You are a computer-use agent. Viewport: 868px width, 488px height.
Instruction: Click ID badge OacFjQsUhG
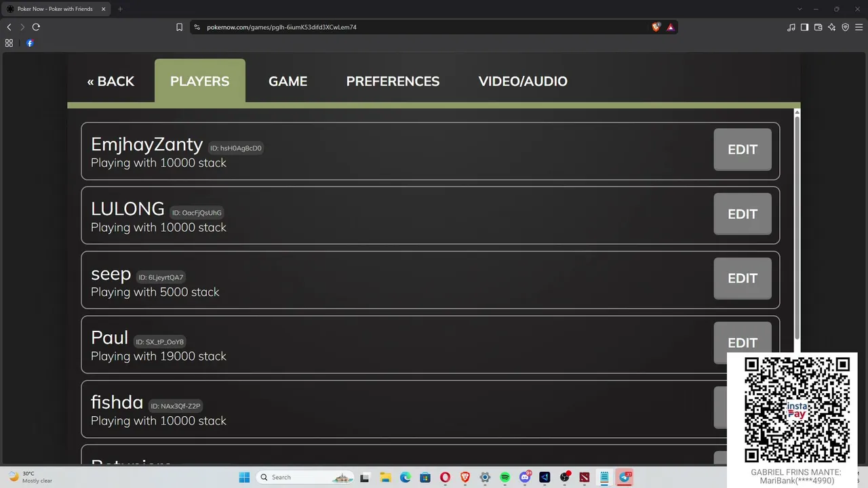(x=197, y=212)
